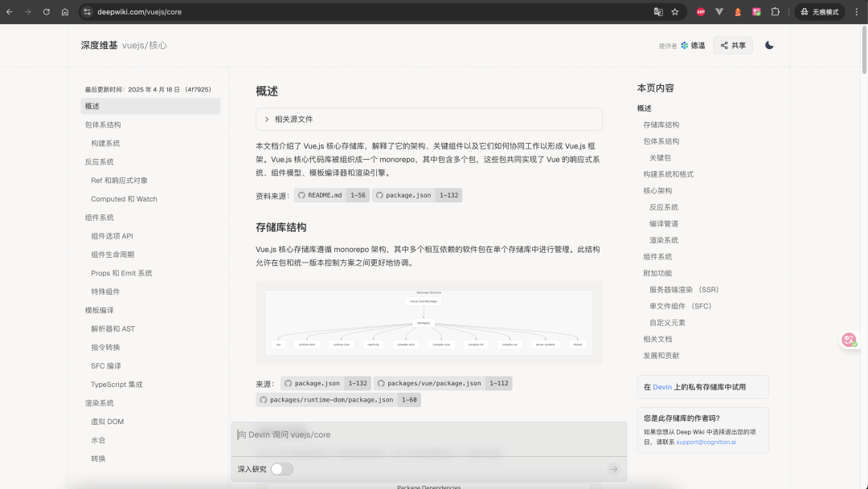
Task: Click the 深度维基 site title
Action: pyautogui.click(x=99, y=45)
